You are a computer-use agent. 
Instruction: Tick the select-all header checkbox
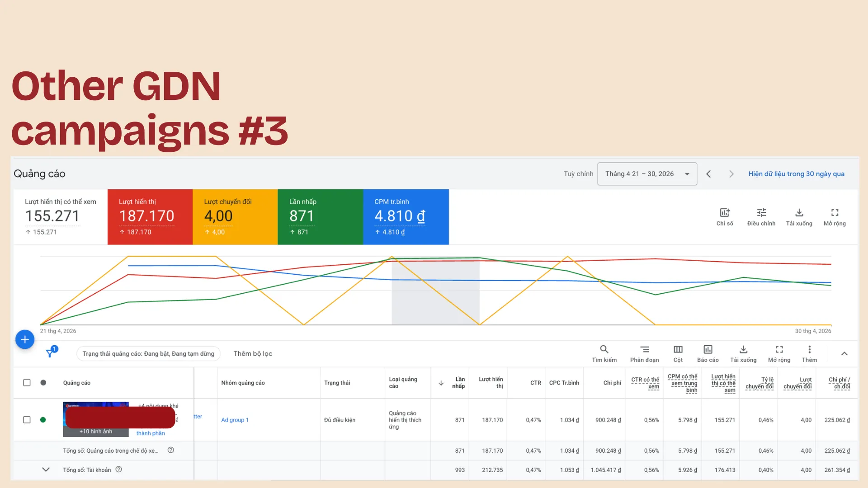[x=27, y=383]
